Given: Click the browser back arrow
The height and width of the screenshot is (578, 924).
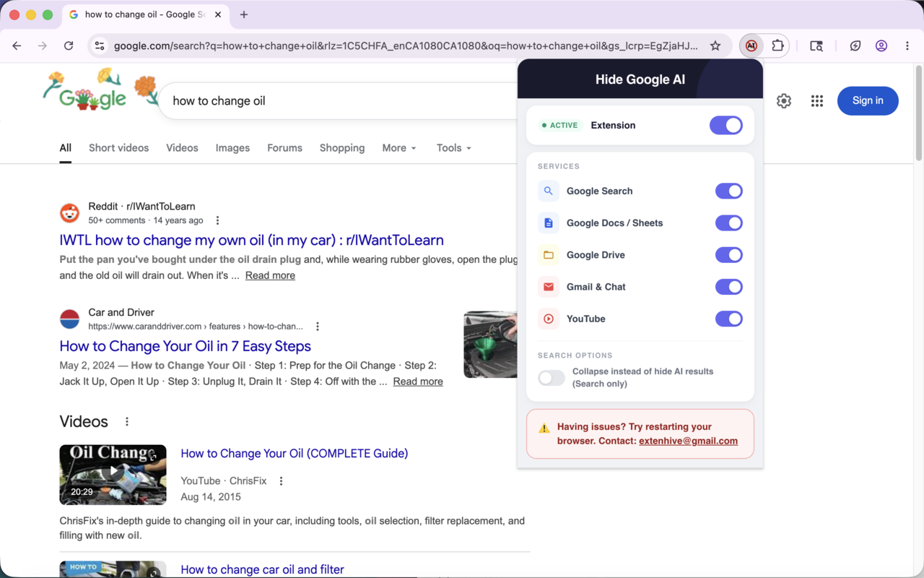Looking at the screenshot, I should (17, 46).
